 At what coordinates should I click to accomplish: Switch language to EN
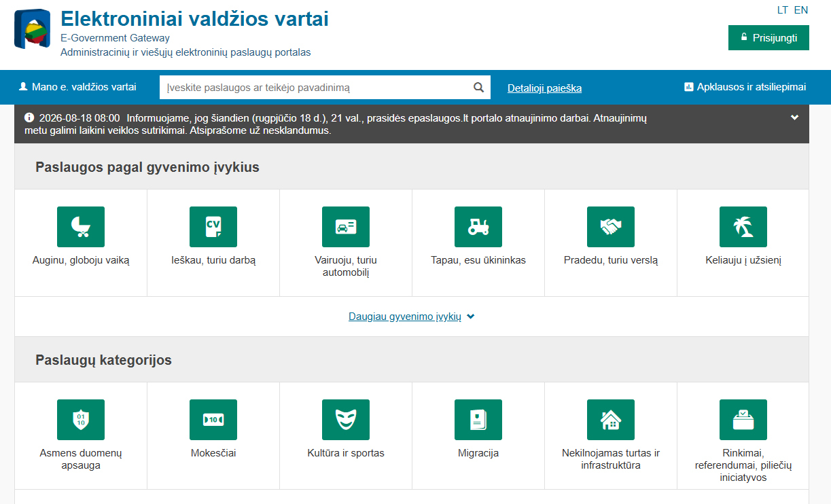click(801, 10)
